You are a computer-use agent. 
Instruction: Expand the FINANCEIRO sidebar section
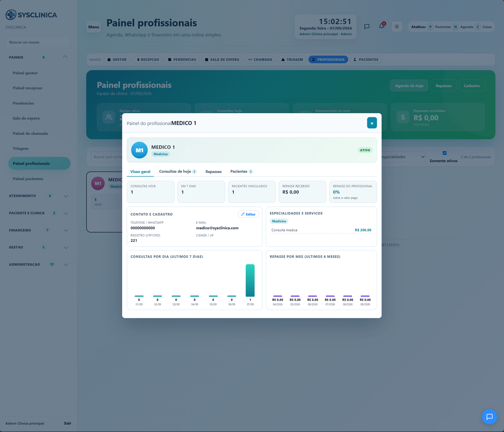66,231
